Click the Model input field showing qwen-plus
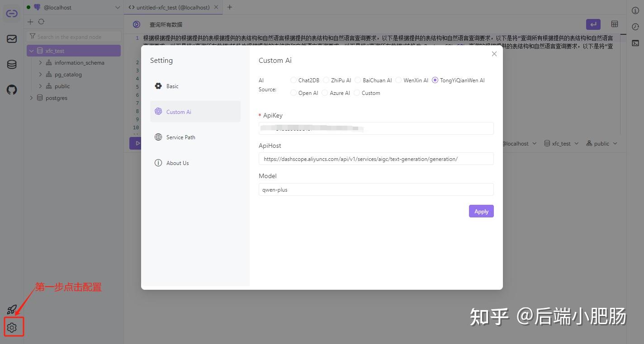The width and height of the screenshot is (644, 344). [376, 189]
